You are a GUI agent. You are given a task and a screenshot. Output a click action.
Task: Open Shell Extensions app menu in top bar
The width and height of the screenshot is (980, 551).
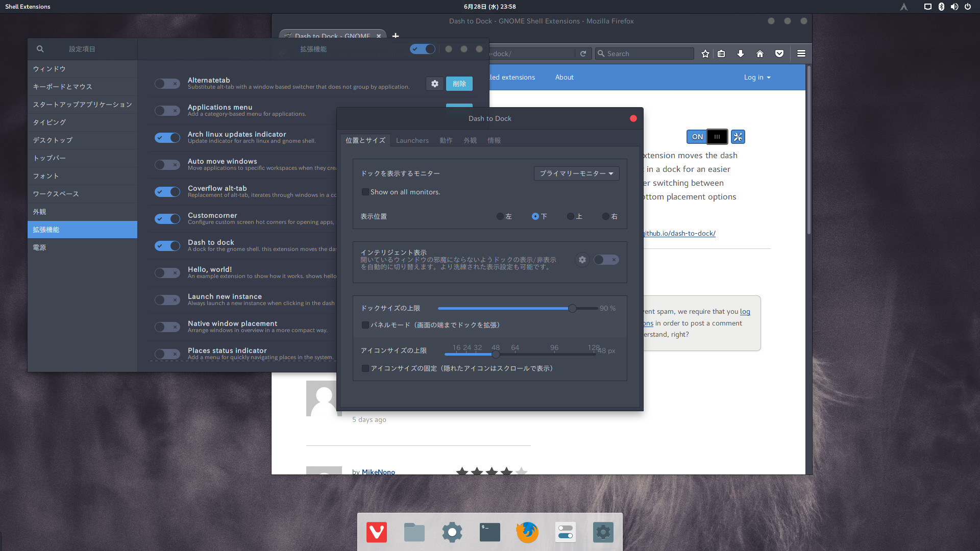(x=28, y=7)
